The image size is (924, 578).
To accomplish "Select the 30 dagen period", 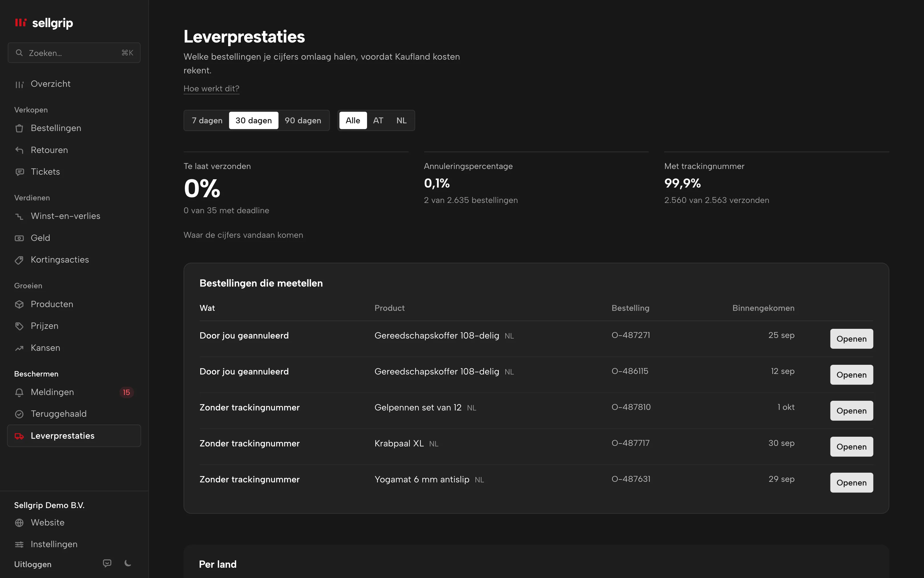I will click(x=254, y=120).
